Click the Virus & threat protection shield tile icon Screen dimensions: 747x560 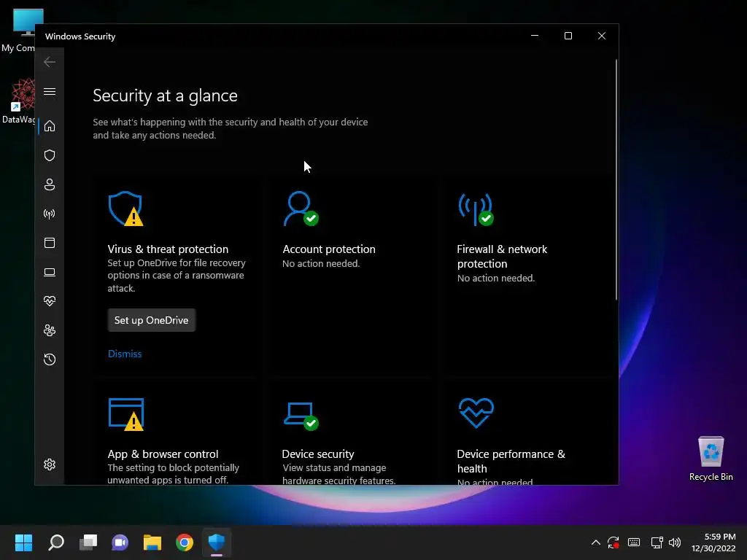click(x=125, y=209)
